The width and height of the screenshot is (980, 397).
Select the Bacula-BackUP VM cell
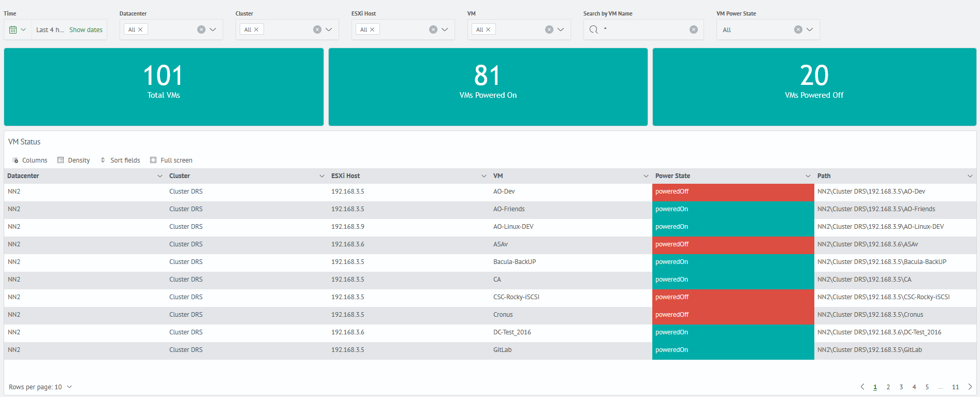(x=571, y=262)
